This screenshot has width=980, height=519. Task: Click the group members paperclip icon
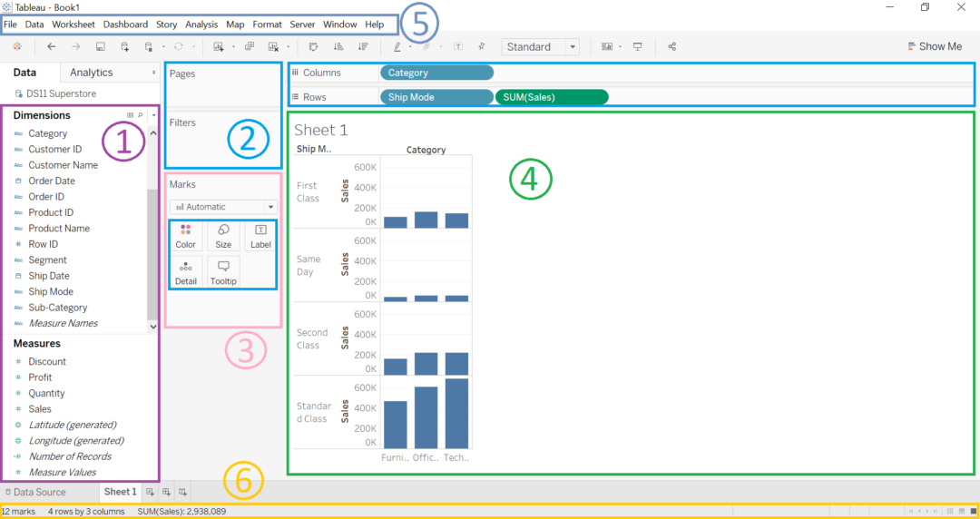click(426, 46)
